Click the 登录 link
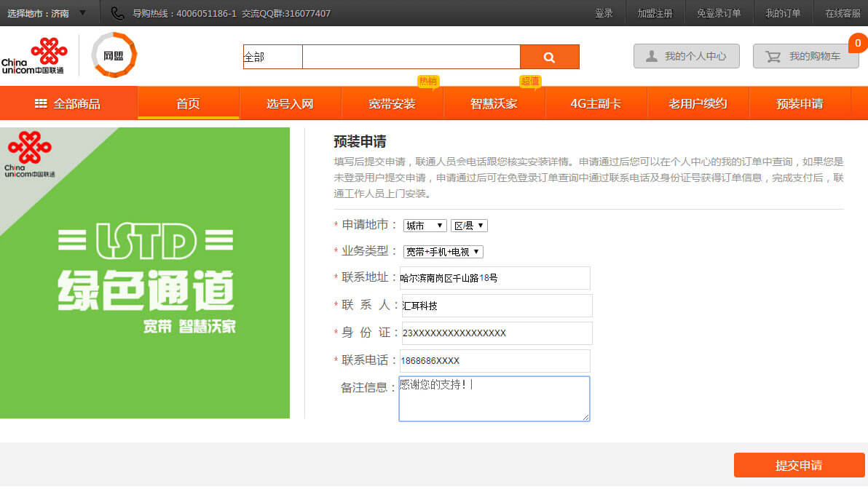 604,13
